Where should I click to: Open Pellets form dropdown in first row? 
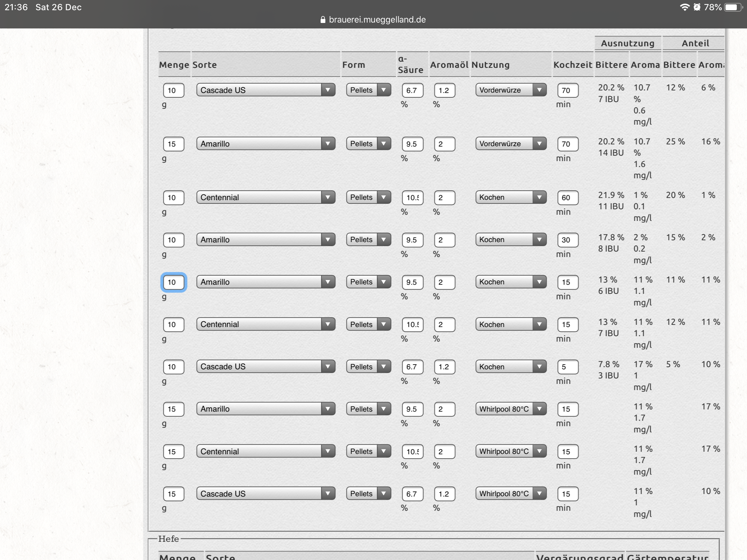point(368,90)
